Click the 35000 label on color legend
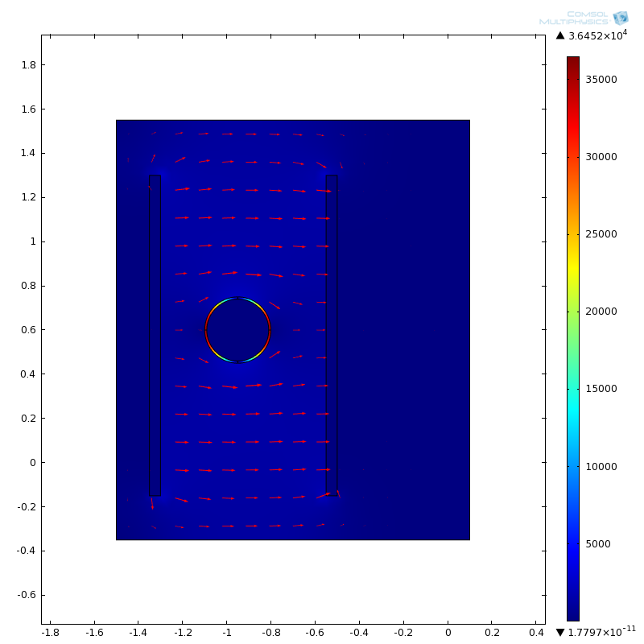This screenshot has height=644, width=644. pos(601,79)
